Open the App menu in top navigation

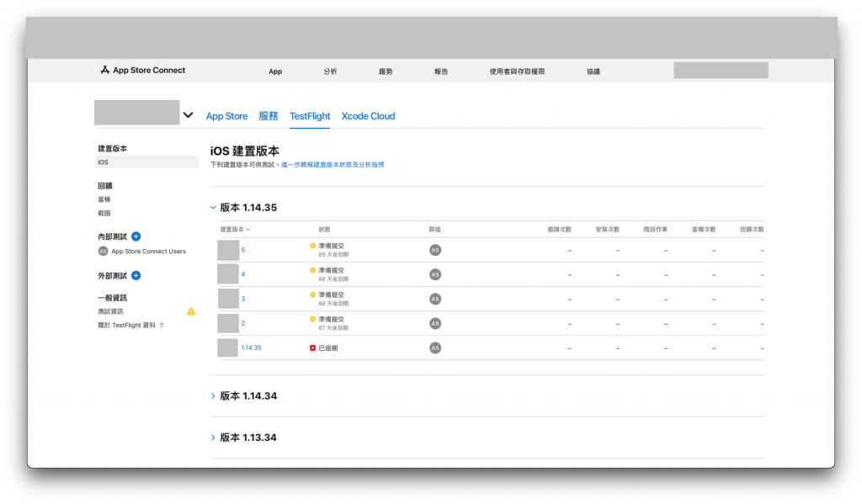point(275,72)
